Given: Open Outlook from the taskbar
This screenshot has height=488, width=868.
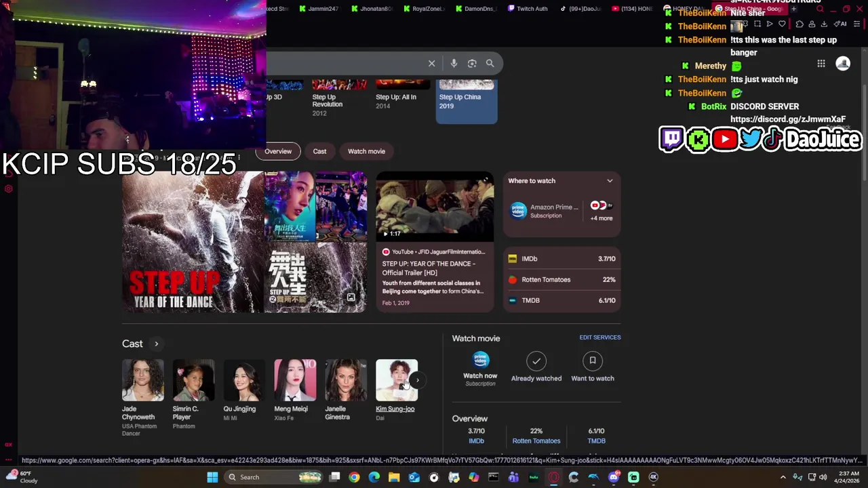Looking at the screenshot, I should [414, 477].
